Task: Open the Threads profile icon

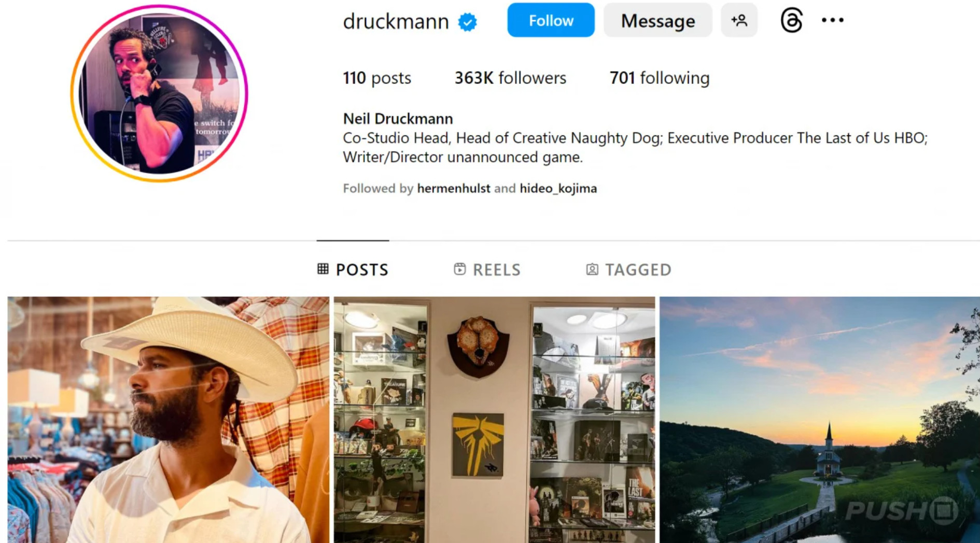Action: tap(791, 20)
